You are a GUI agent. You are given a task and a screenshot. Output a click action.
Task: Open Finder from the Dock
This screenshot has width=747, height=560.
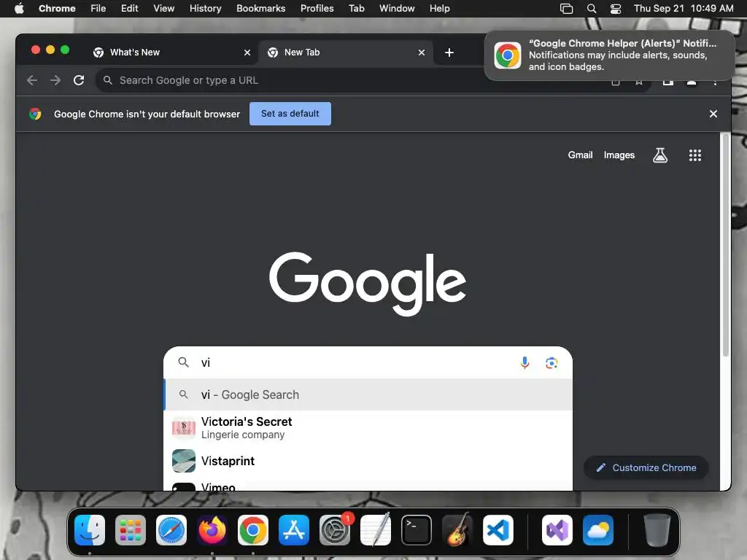[x=90, y=530]
